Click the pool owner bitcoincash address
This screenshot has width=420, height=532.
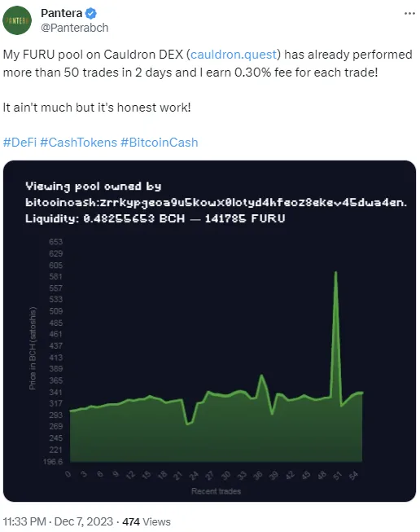(x=216, y=202)
